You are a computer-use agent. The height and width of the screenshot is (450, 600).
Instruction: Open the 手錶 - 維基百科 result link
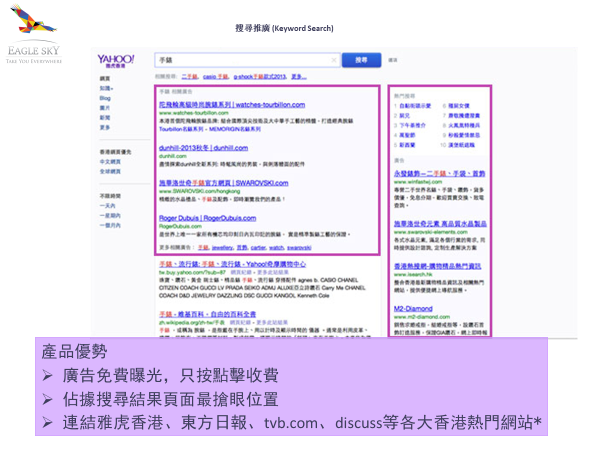[x=207, y=315]
